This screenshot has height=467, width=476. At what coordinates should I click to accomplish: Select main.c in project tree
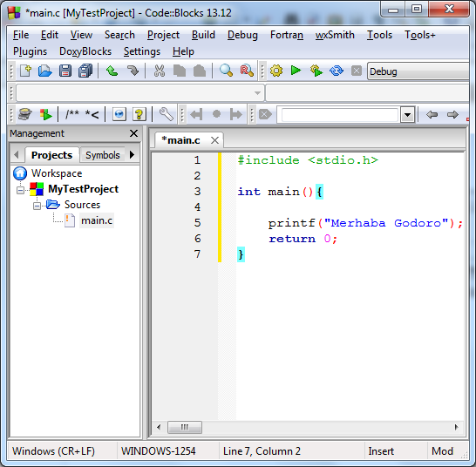click(97, 220)
